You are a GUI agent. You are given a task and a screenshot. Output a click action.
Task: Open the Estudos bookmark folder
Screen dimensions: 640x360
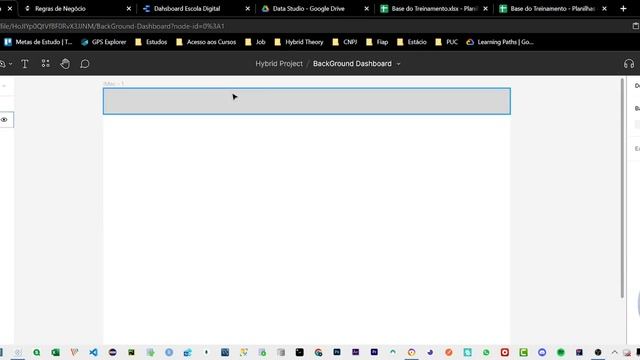pyautogui.click(x=151, y=42)
